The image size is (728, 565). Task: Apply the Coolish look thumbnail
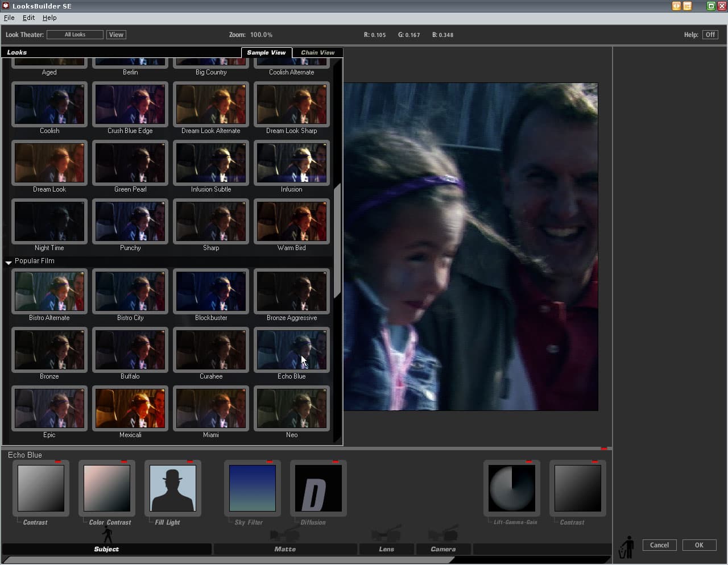click(x=49, y=105)
